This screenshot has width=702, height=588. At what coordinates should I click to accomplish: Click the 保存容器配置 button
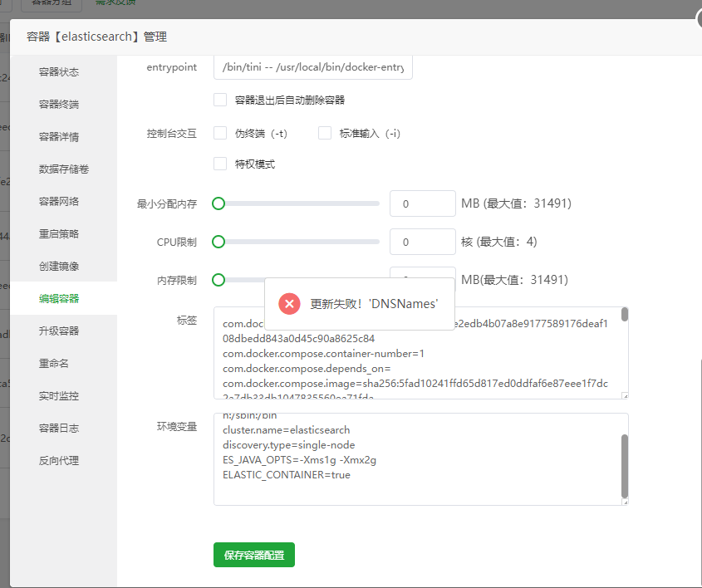(254, 555)
